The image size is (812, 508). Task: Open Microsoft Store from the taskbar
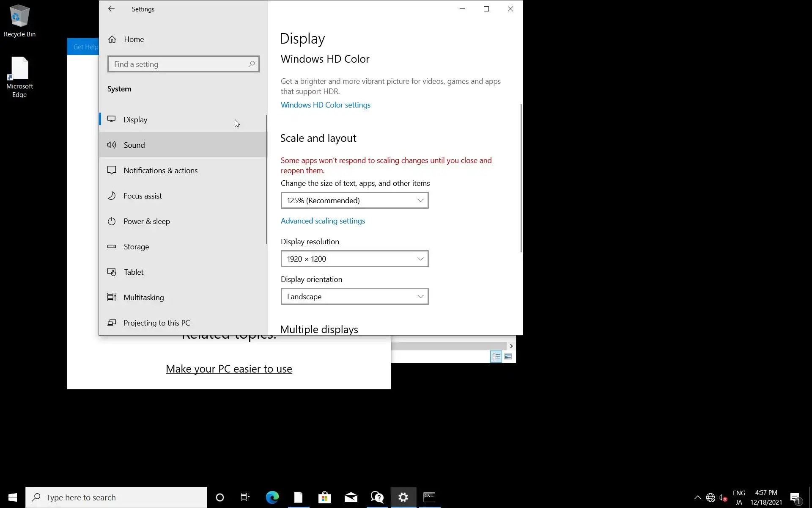click(324, 497)
